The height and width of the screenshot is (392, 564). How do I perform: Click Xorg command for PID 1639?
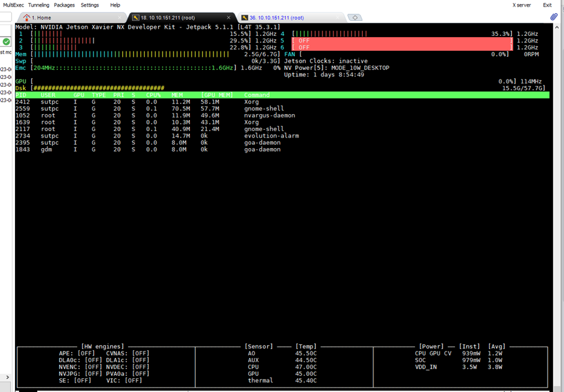point(251,122)
